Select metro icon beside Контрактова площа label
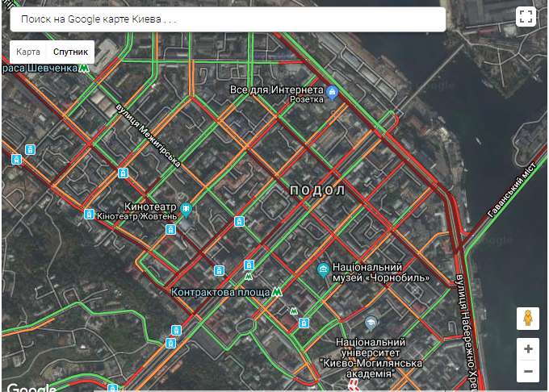Screen dimensions: 549x392 [x=277, y=291]
